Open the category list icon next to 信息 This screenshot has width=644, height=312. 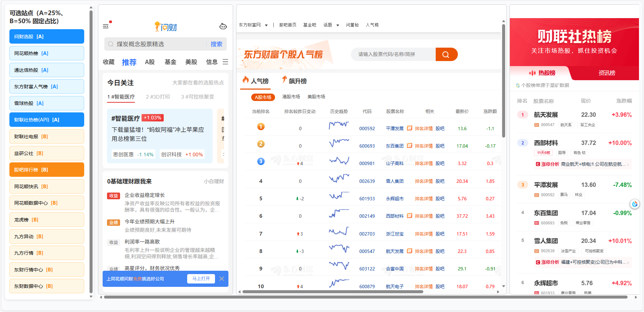tap(225, 62)
